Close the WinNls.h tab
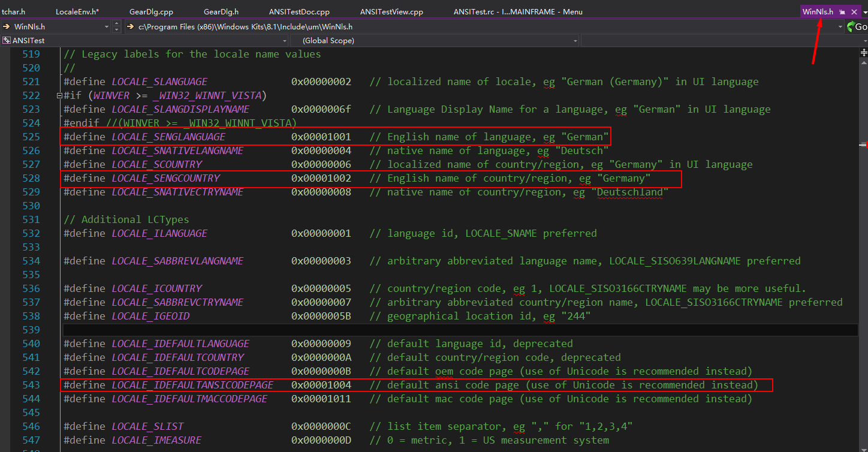The image size is (868, 452). coord(854,12)
